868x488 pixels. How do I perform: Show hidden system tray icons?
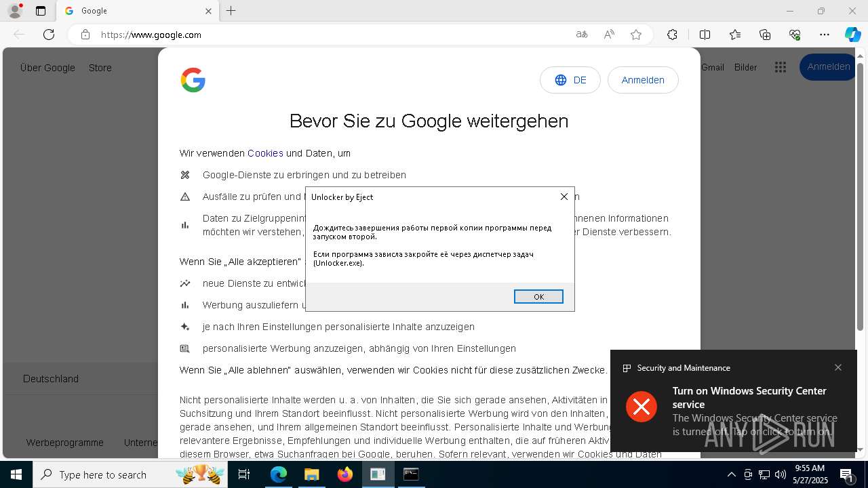point(731,474)
